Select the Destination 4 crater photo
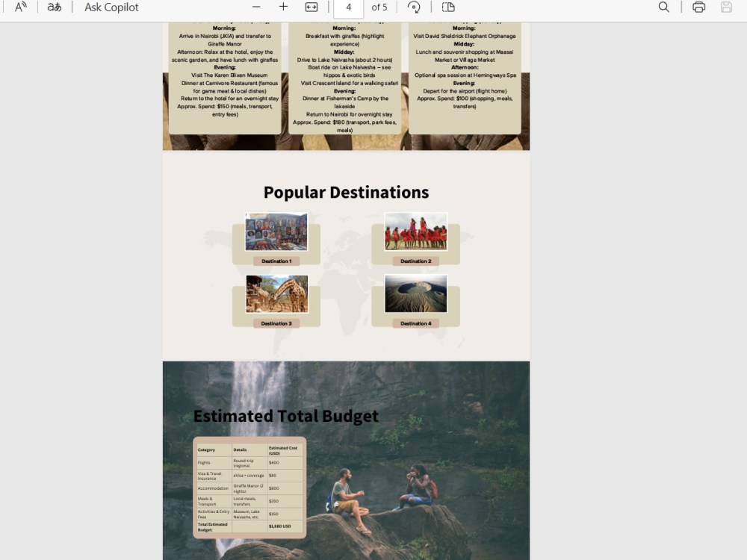The width and height of the screenshot is (747, 560). coord(416,293)
